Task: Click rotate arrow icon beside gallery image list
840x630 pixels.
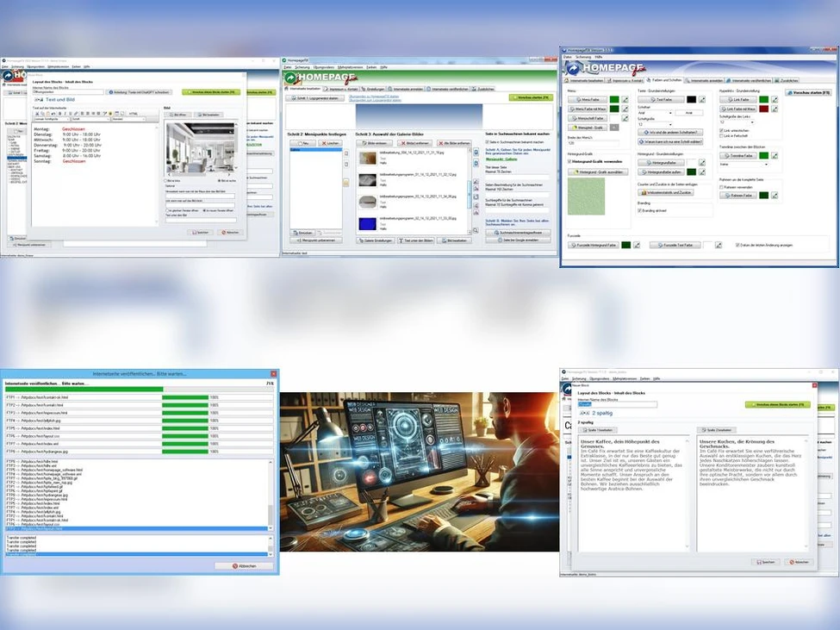Action: click(x=476, y=197)
